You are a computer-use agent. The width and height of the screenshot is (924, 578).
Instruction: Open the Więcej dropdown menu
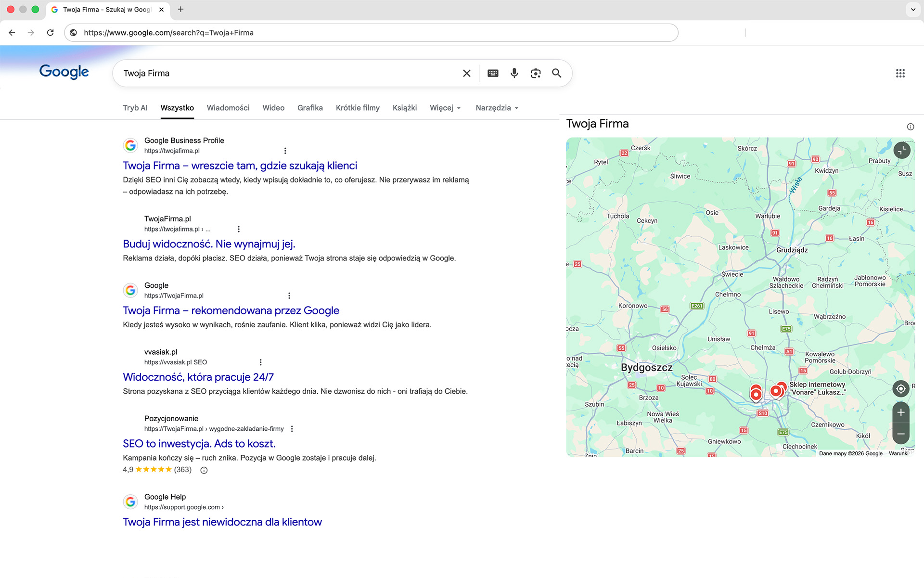(x=445, y=108)
